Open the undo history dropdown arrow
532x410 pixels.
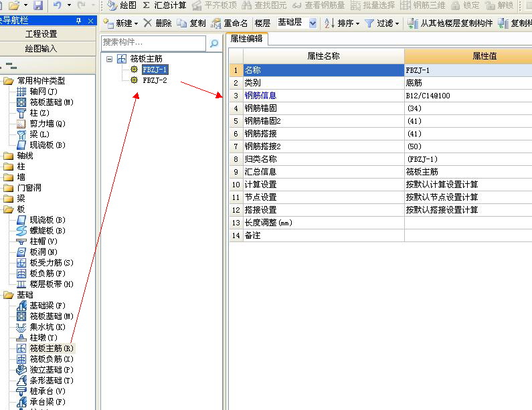[69, 5]
